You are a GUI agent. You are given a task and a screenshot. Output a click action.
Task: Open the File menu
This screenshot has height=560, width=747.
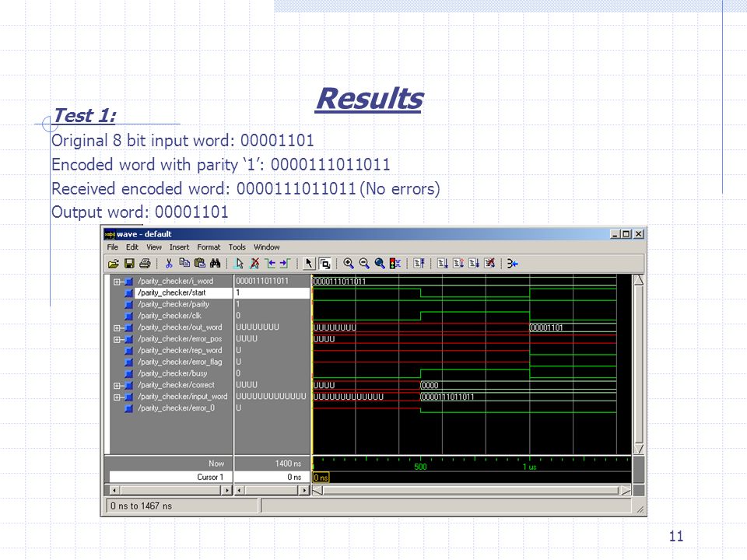(x=112, y=247)
